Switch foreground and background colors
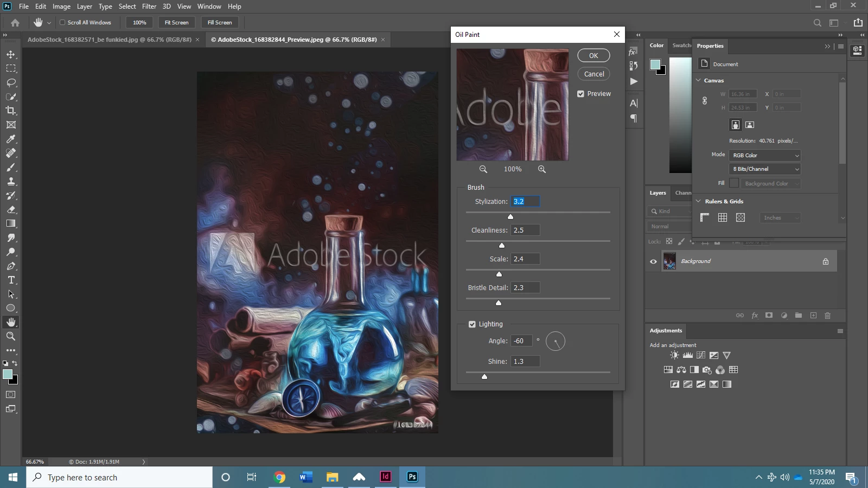 pyautogui.click(x=15, y=363)
